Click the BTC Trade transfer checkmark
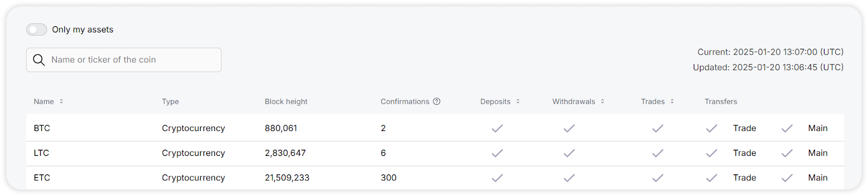Viewport: 868px width, 196px height. (x=711, y=128)
